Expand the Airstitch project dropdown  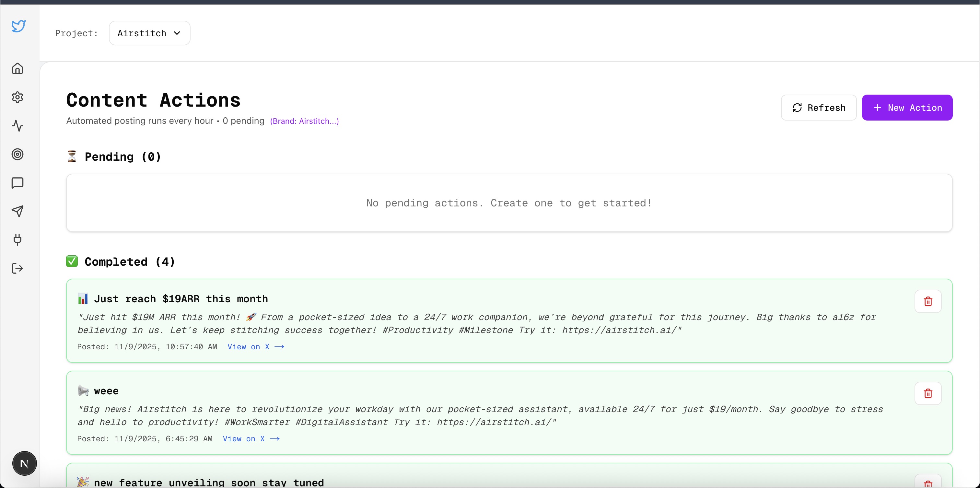[x=149, y=33]
